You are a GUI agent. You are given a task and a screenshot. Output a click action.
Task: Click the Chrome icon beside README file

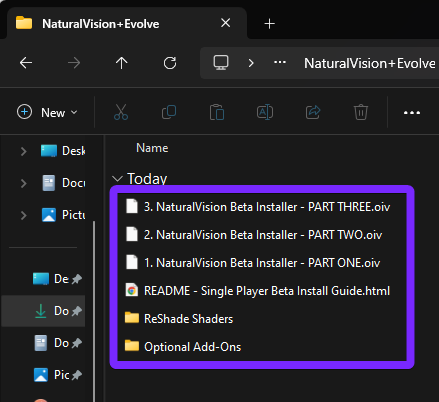pyautogui.click(x=132, y=290)
